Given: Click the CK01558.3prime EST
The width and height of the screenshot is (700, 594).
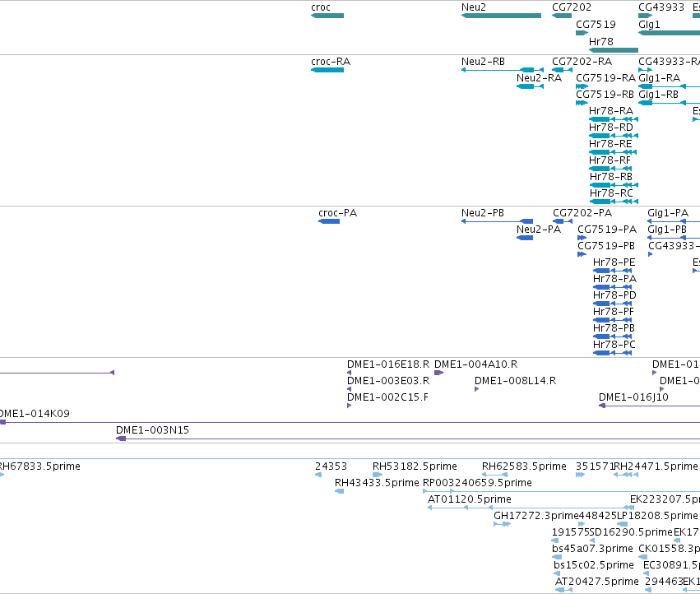Looking at the screenshot, I should (x=643, y=557).
